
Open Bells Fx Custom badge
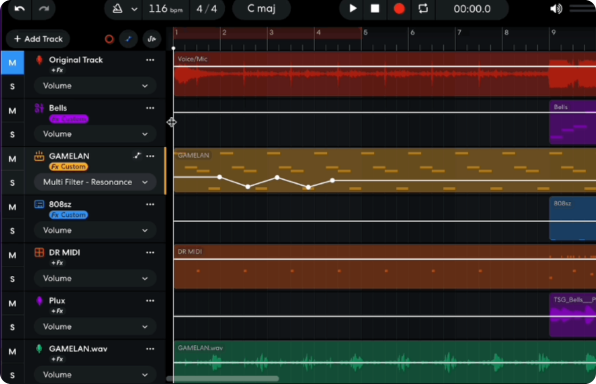[69, 119]
